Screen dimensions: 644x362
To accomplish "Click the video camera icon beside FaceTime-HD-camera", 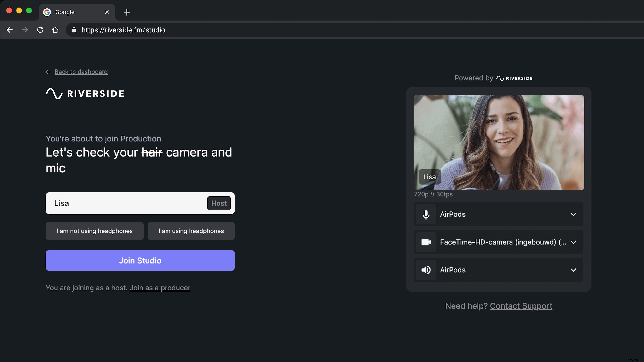I will [426, 242].
